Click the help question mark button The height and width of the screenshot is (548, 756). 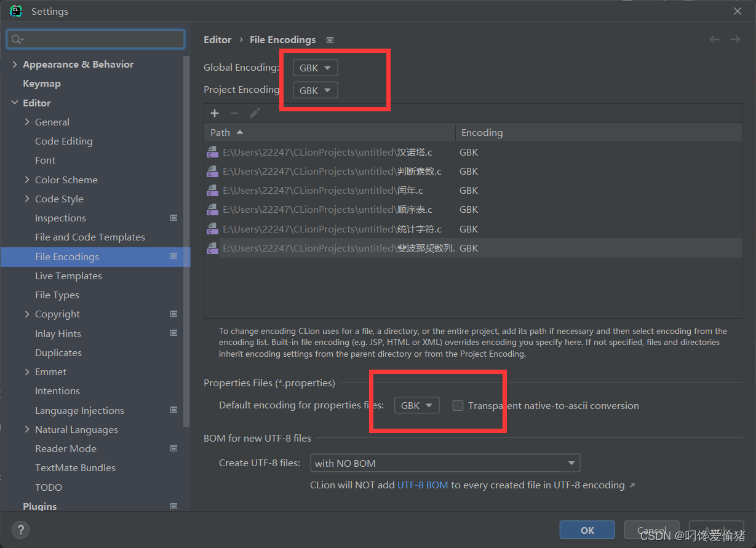click(20, 530)
